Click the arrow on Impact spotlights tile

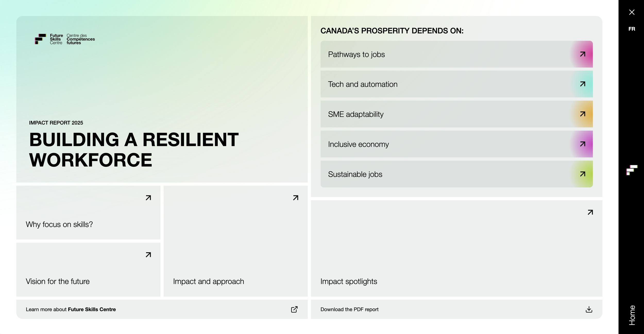tap(590, 212)
